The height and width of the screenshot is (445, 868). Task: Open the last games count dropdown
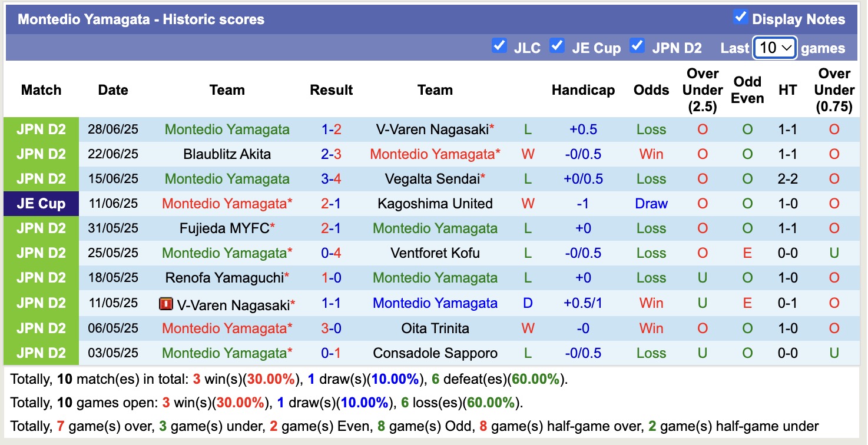[x=774, y=48]
